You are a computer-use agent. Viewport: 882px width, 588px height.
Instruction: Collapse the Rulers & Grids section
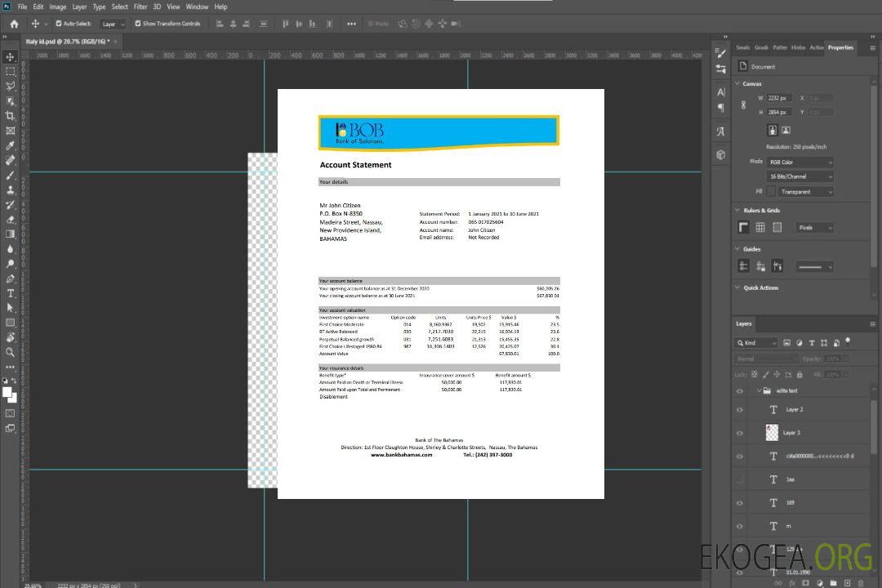pos(737,210)
